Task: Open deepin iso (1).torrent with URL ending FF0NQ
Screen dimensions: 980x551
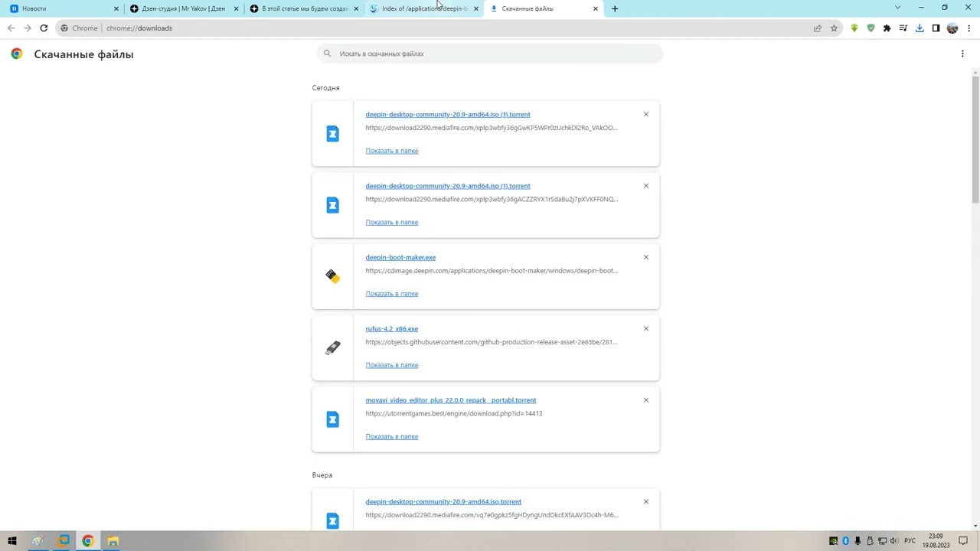Action: coord(448,186)
